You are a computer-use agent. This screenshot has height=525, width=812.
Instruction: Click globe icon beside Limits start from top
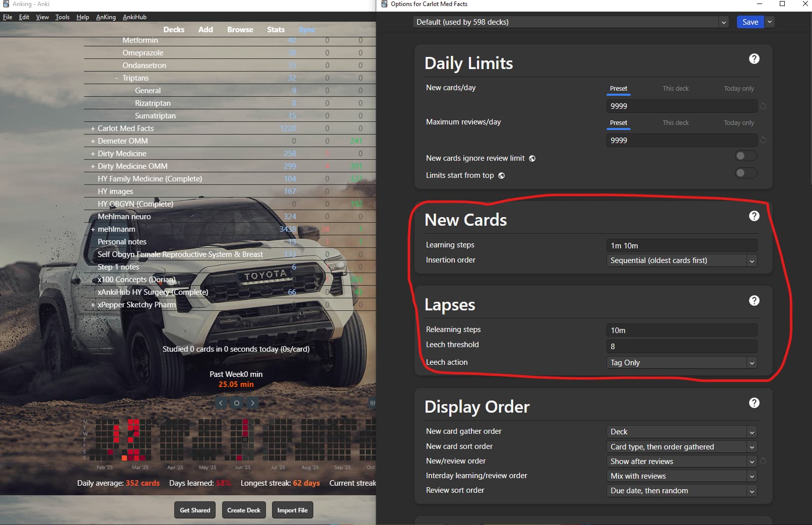[x=501, y=176]
